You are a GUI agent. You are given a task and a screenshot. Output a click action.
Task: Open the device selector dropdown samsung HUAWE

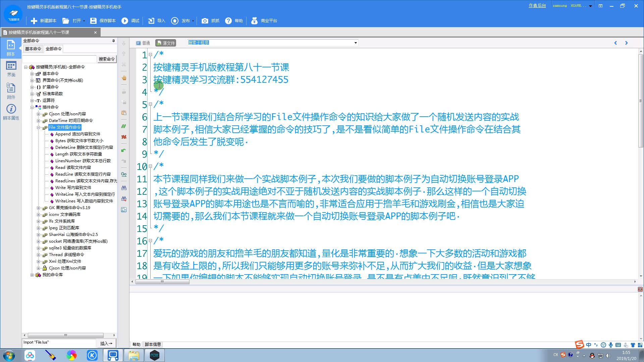(590, 6)
